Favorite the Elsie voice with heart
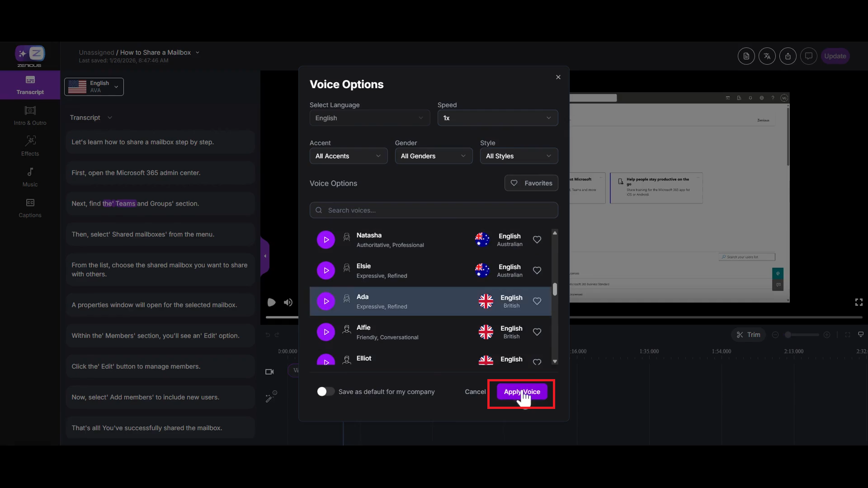The width and height of the screenshot is (868, 488). click(537, 270)
